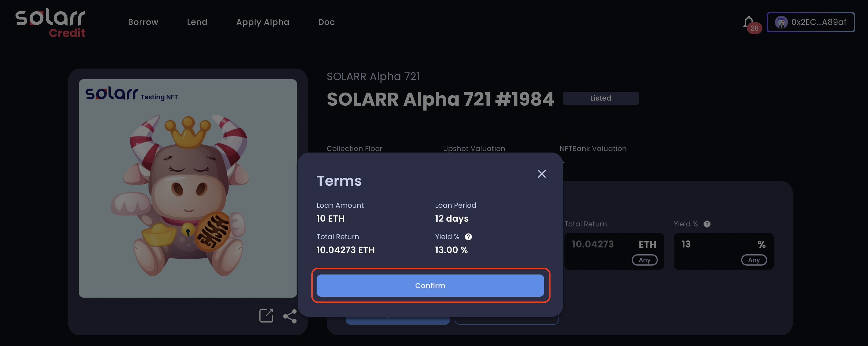
Task: Open the Lend menu
Action: tap(197, 22)
